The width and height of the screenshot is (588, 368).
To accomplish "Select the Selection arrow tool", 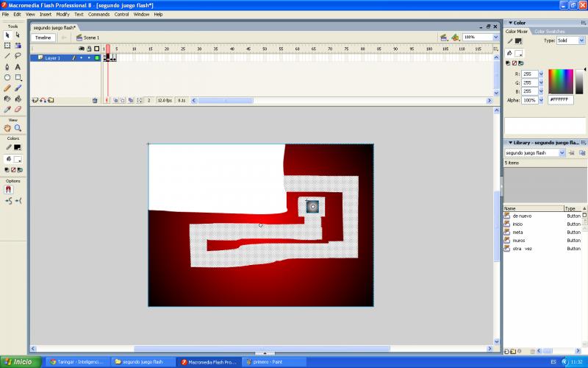I will [7, 35].
